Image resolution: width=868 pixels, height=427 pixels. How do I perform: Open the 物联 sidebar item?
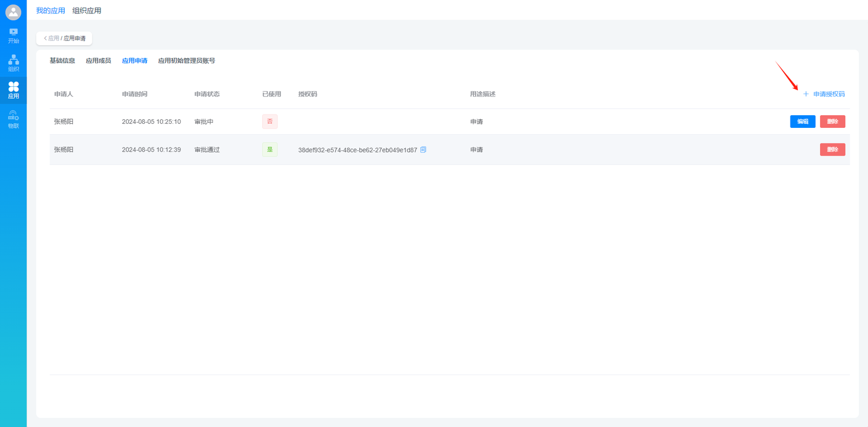coord(13,120)
